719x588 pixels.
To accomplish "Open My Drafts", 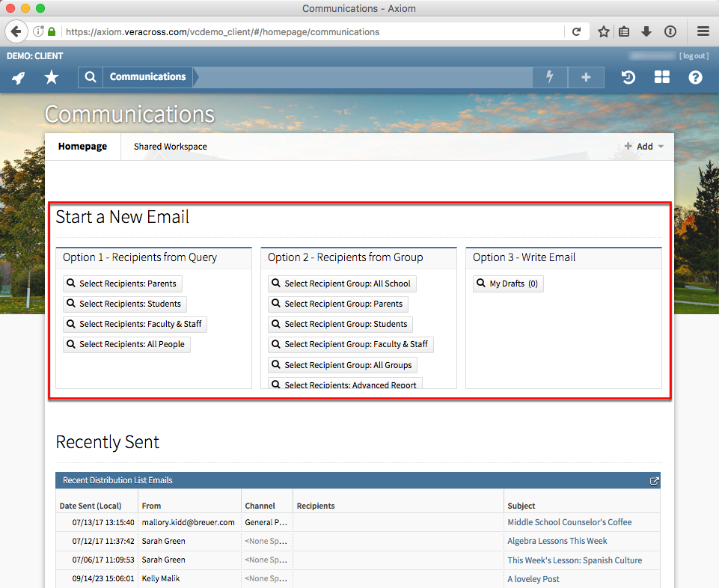I will [x=507, y=284].
